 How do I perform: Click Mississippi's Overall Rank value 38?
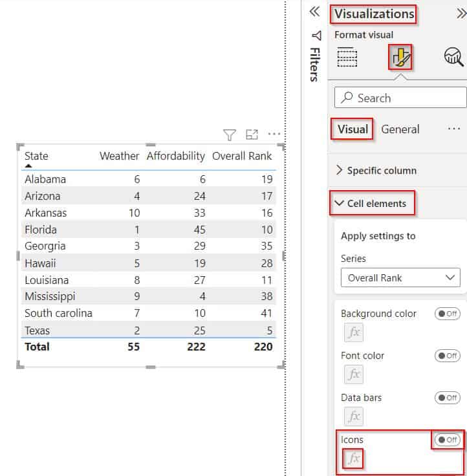(266, 296)
